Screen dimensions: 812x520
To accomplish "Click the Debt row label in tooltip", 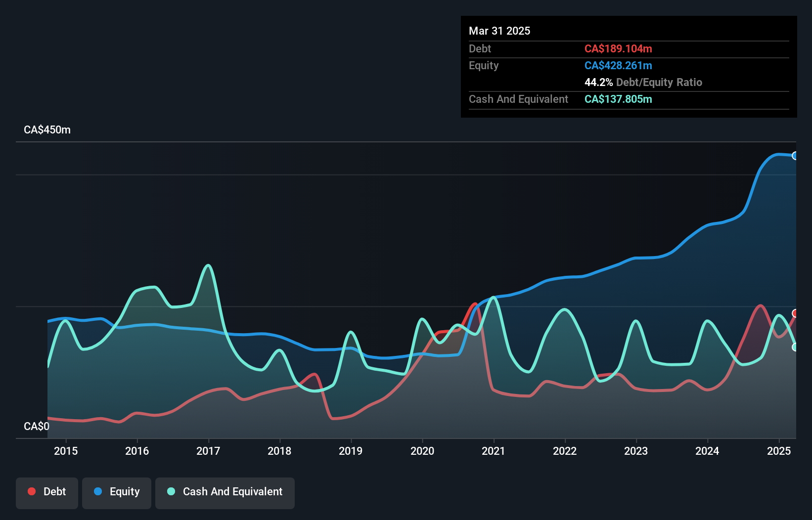I will [x=480, y=48].
